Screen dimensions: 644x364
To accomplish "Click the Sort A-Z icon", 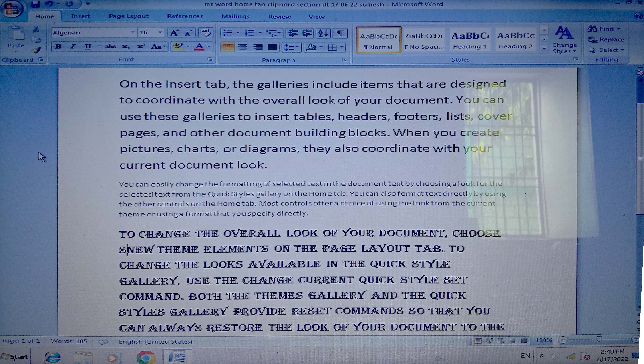I will (323, 33).
